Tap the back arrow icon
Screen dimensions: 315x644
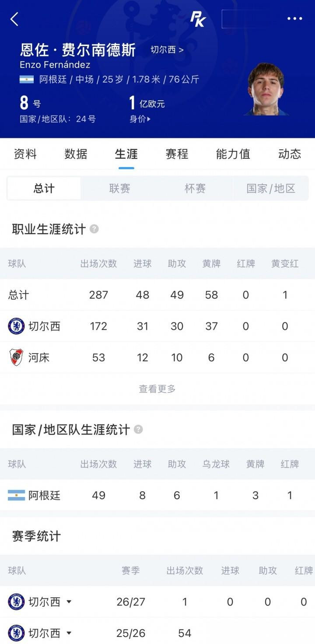[14, 19]
